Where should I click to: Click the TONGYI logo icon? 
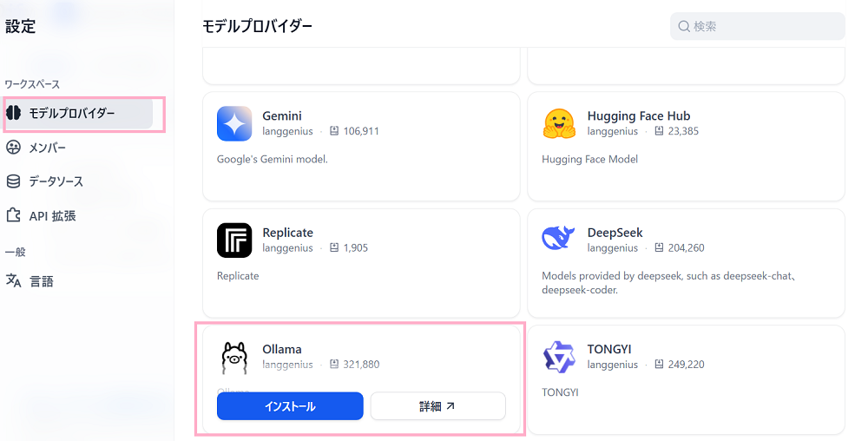click(559, 357)
